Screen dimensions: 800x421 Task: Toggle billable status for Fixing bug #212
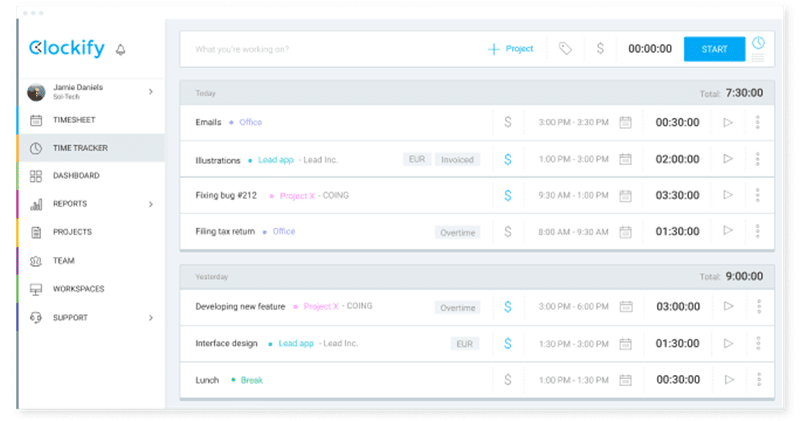tap(508, 195)
